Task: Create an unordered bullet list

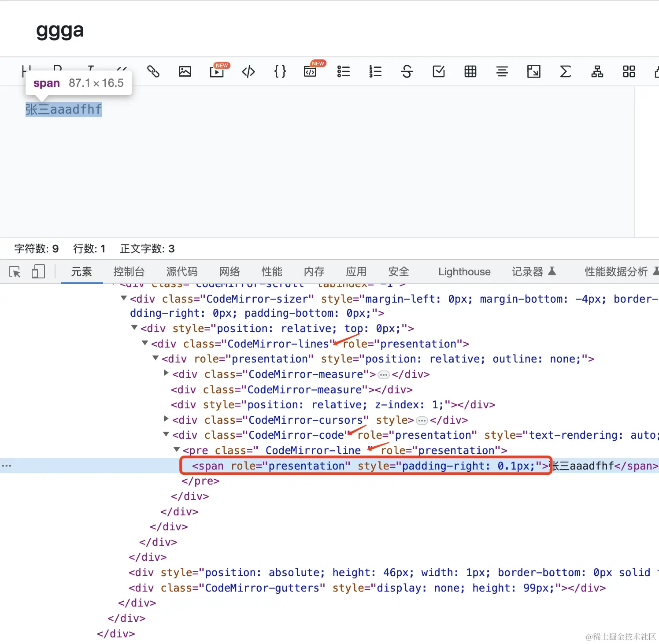Action: click(x=344, y=71)
